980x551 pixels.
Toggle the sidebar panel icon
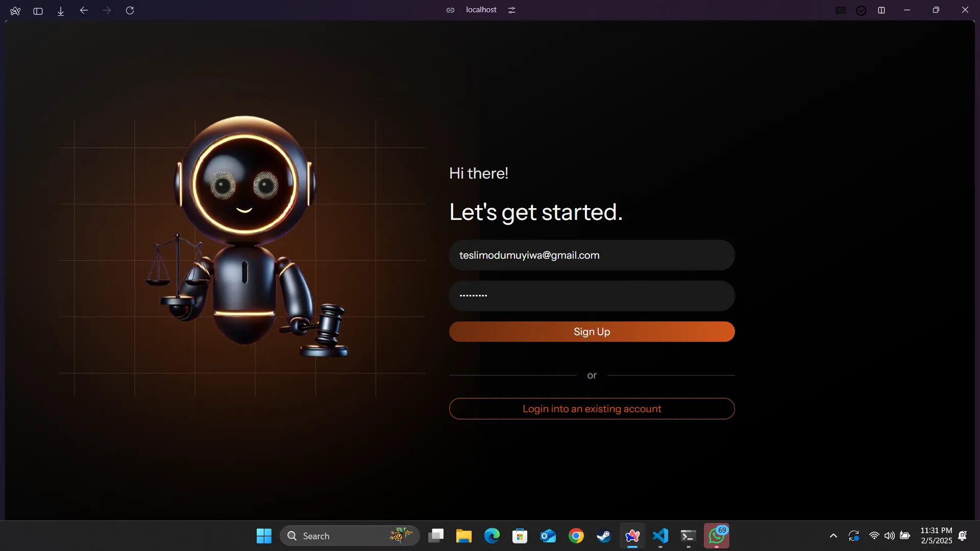point(38,11)
